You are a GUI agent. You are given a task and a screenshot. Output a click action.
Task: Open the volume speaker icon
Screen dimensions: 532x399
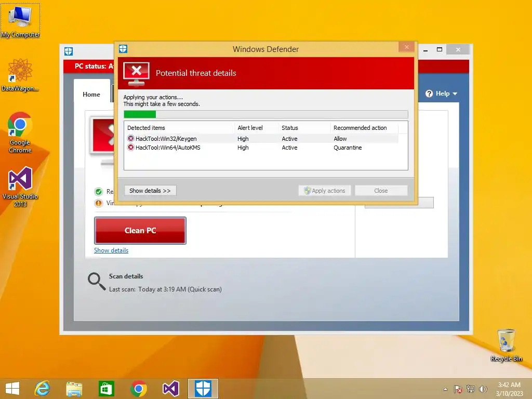[483, 389]
